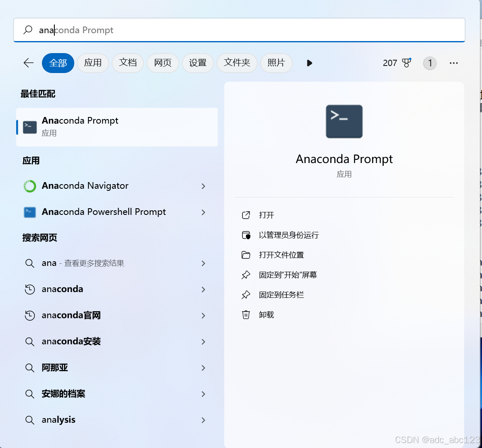The width and height of the screenshot is (482, 448).
Task: Expand the chevron for '阿那亚'
Action: coord(203,368)
